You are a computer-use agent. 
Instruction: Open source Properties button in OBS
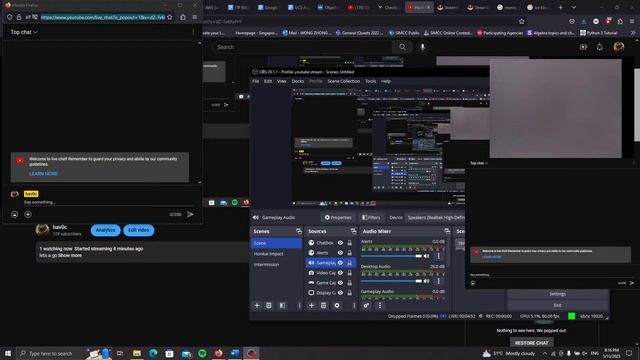pos(338,218)
